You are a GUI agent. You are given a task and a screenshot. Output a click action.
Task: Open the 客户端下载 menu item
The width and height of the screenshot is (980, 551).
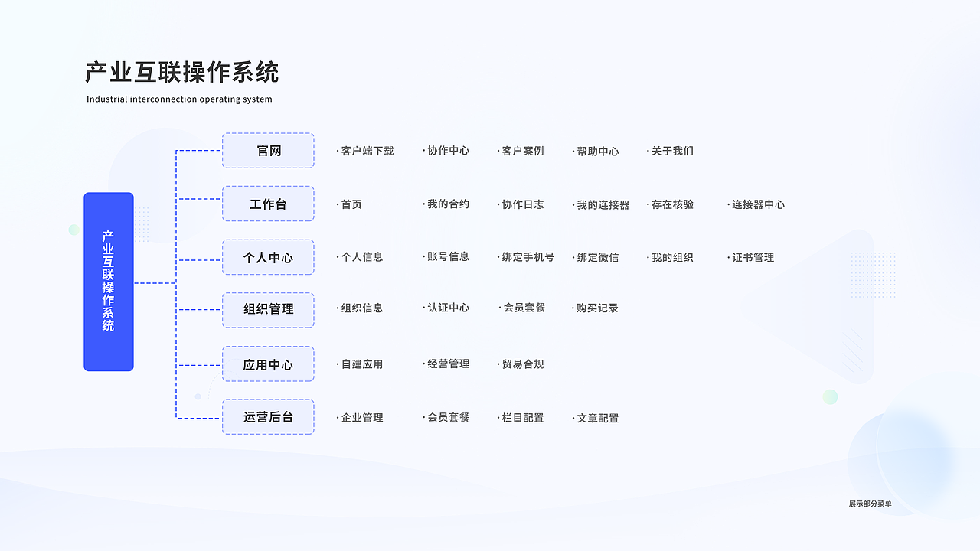(x=365, y=151)
